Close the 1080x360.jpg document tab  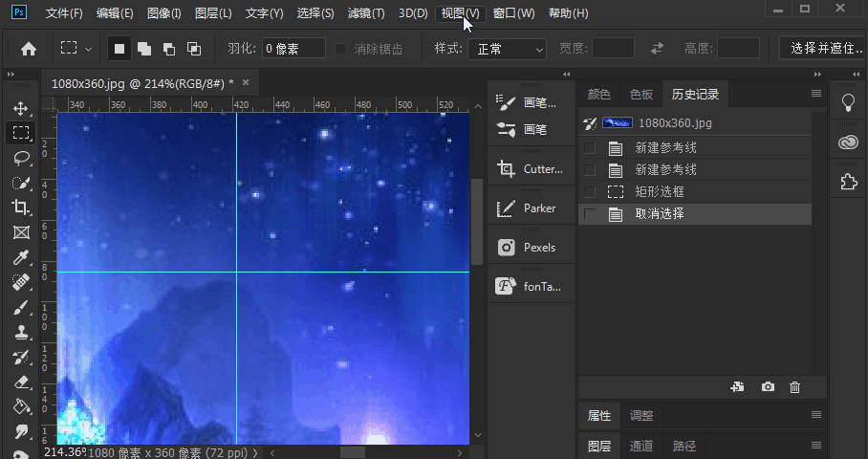click(x=246, y=82)
